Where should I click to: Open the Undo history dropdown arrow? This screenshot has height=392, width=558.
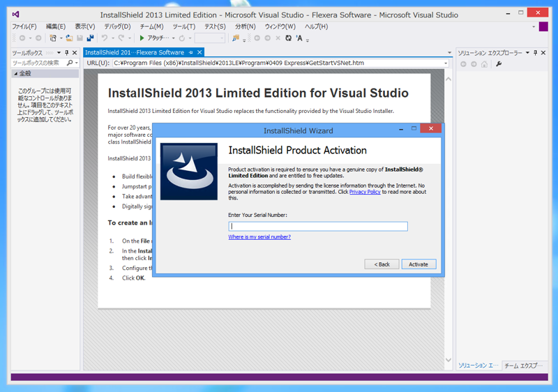point(113,38)
